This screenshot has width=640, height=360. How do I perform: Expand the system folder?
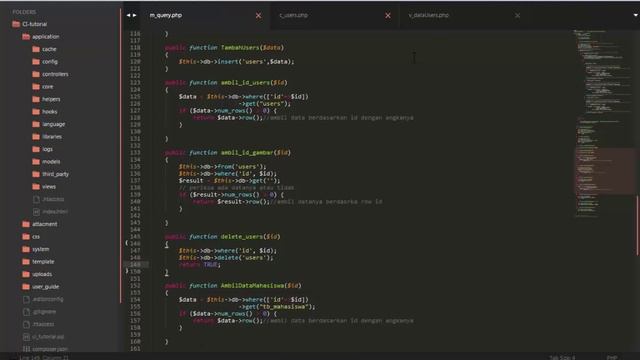pos(36,249)
